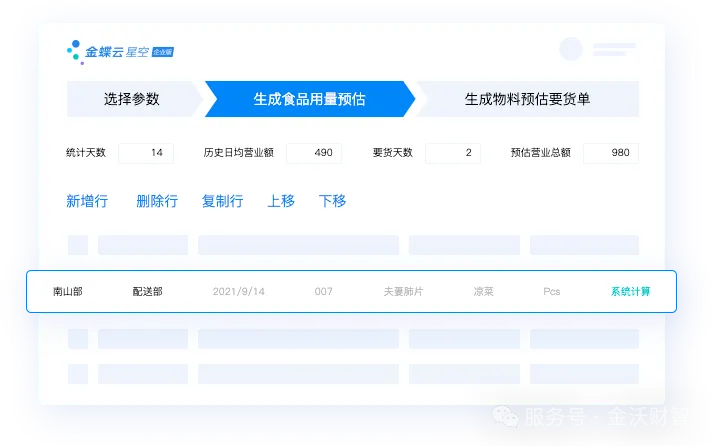Click the 要货天数 field showing 2
The height and width of the screenshot is (446, 713).
(x=453, y=153)
